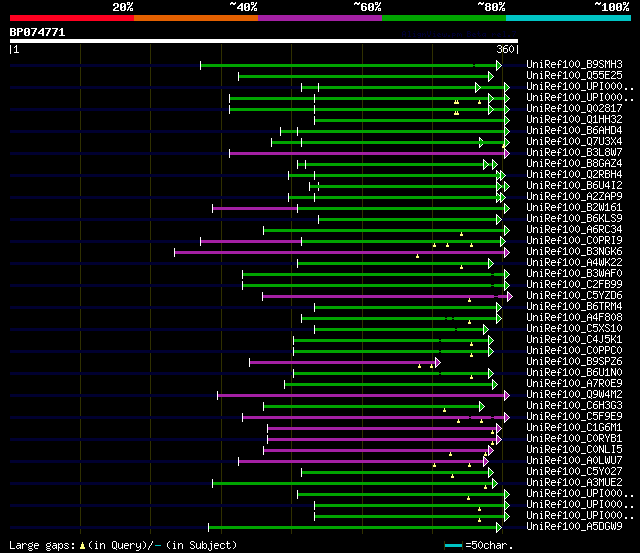
Task: Open hit UniRef100_C0RYB1
Action: point(574,439)
